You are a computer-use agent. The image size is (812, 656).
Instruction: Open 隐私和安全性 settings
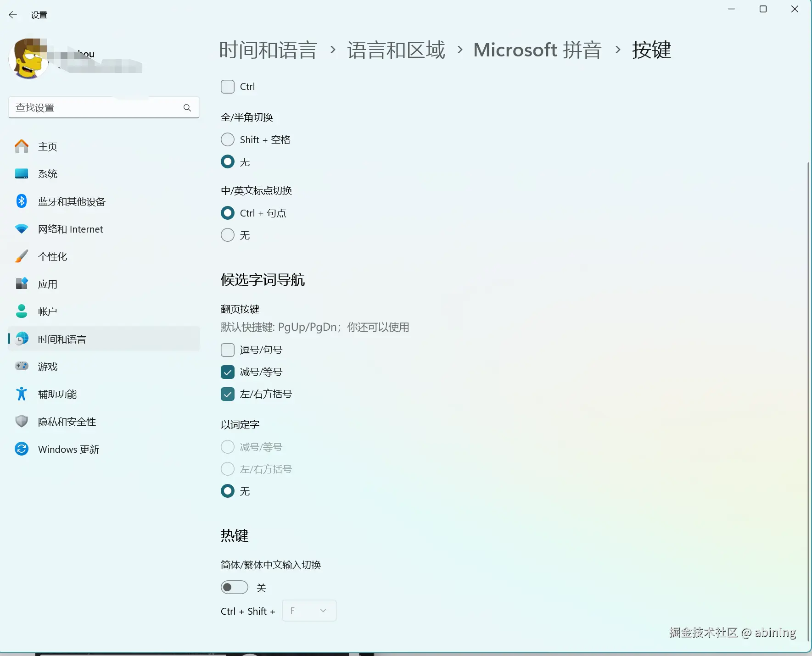pyautogui.click(x=104, y=422)
